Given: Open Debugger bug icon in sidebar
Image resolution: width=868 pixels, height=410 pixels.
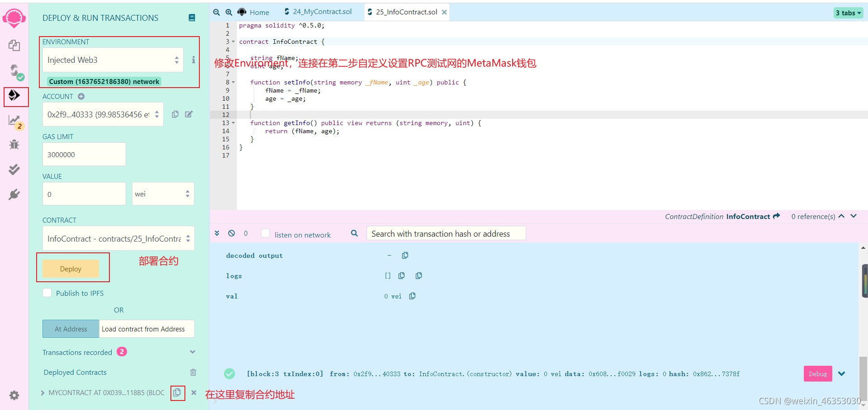Looking at the screenshot, I should (x=14, y=144).
